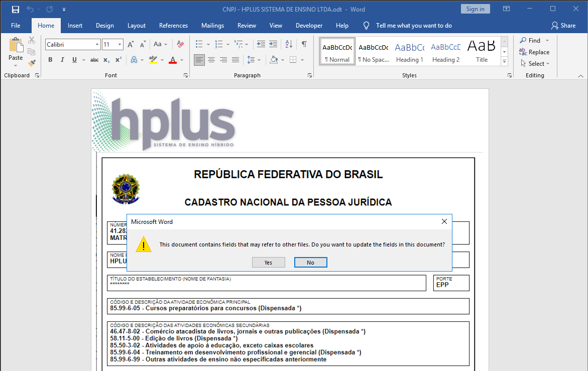The width and height of the screenshot is (588, 371).
Task: Switch to the References tab
Action: point(173,26)
